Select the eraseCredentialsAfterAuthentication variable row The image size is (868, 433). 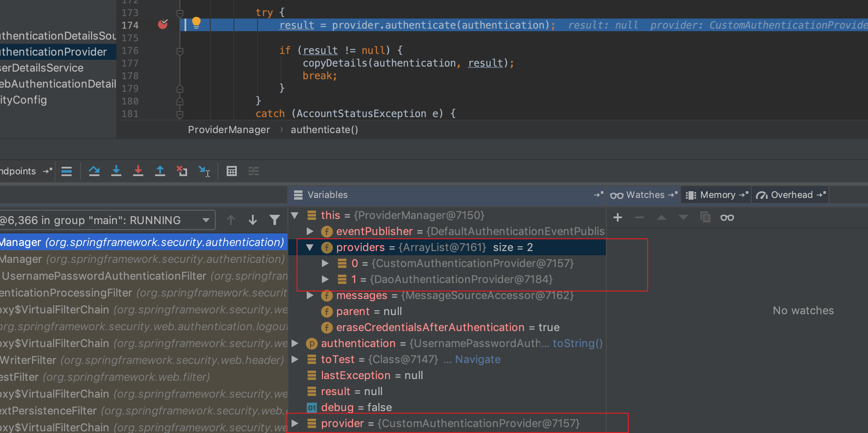(447, 327)
